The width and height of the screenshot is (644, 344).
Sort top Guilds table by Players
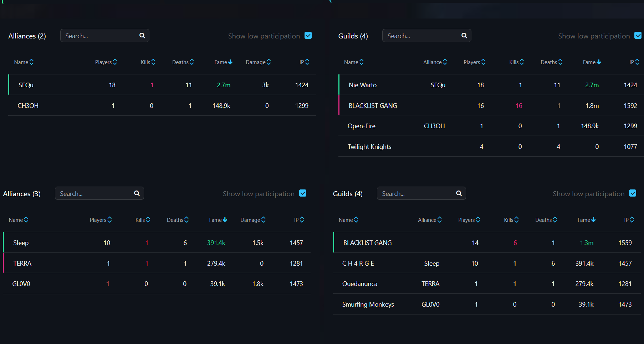pyautogui.click(x=474, y=62)
